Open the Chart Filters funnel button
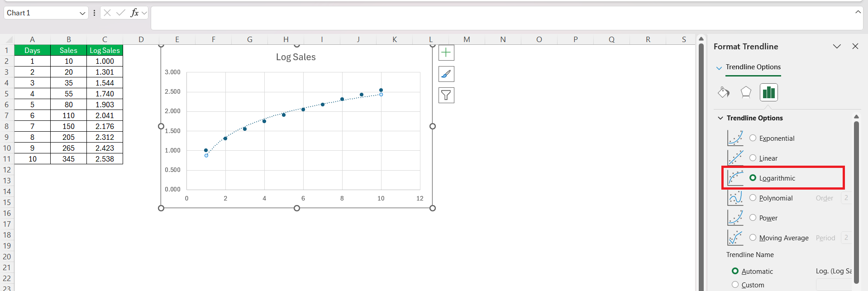The height and width of the screenshot is (291, 868). point(446,95)
